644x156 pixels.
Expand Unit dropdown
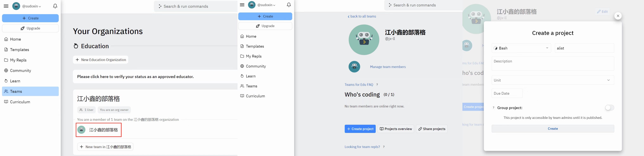click(553, 80)
